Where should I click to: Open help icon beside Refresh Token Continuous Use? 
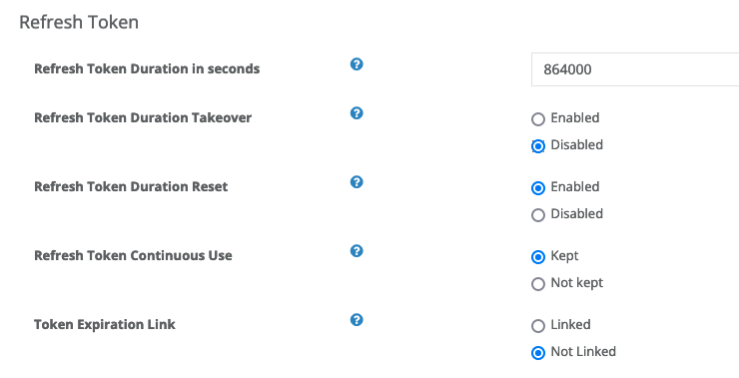coord(357,251)
